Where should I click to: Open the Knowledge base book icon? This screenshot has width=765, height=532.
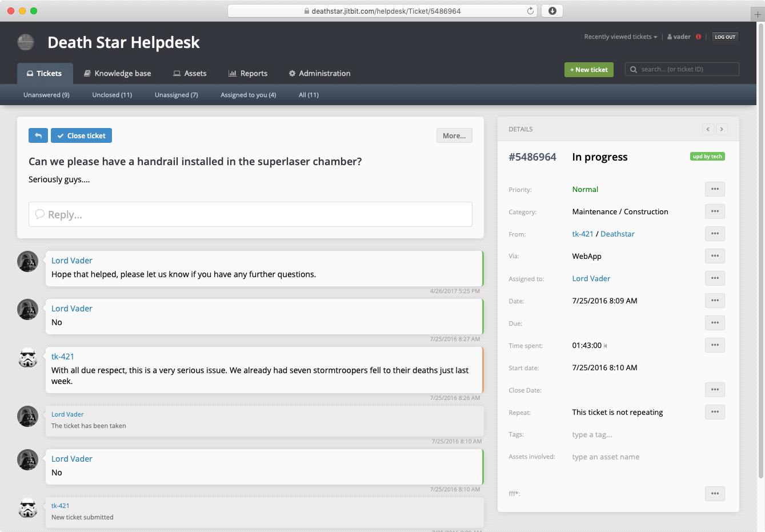[87, 73]
